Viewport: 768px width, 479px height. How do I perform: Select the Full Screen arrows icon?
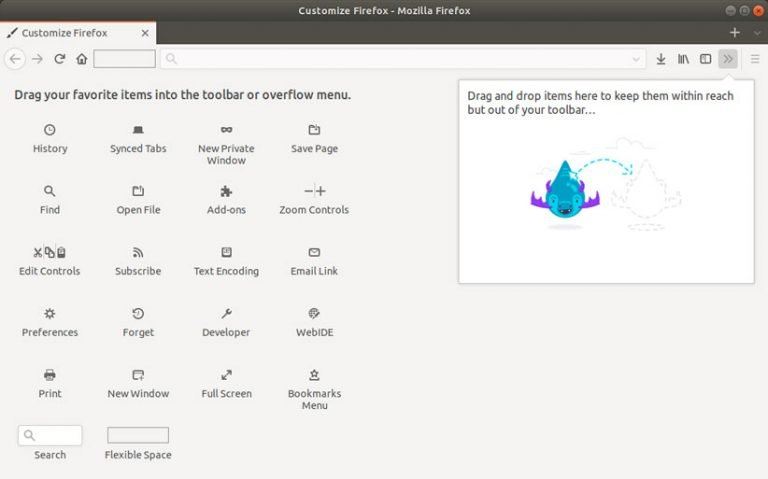[226, 375]
